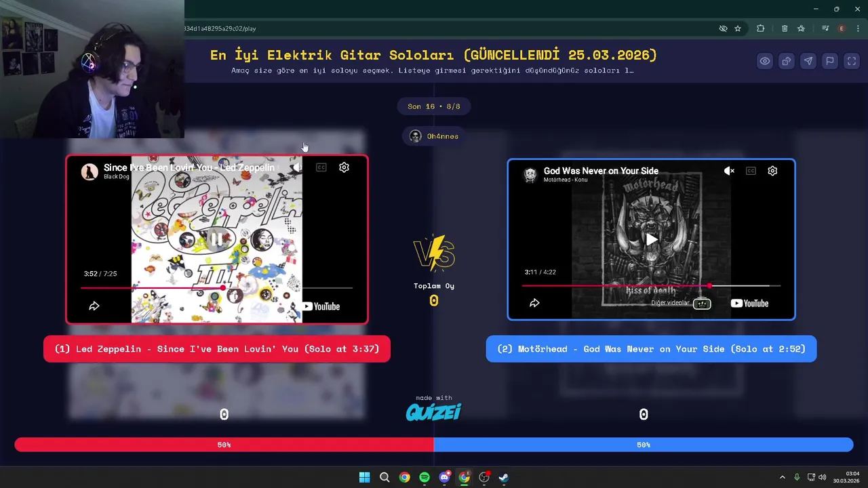Click 'Since I've Been Lovin' You' video title
The image size is (868, 488).
click(189, 167)
